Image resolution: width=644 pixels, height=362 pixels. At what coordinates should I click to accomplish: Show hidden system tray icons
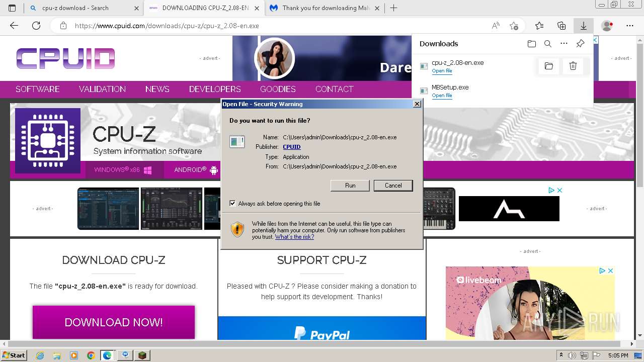coord(561,355)
